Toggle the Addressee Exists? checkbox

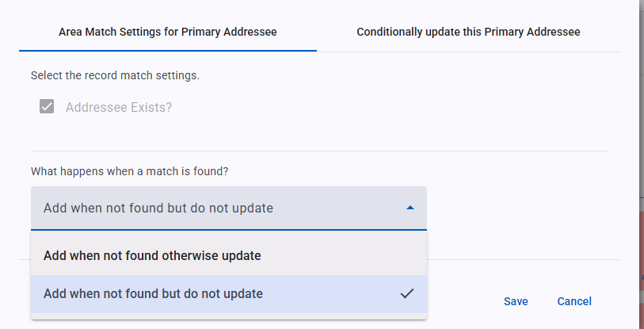[47, 106]
